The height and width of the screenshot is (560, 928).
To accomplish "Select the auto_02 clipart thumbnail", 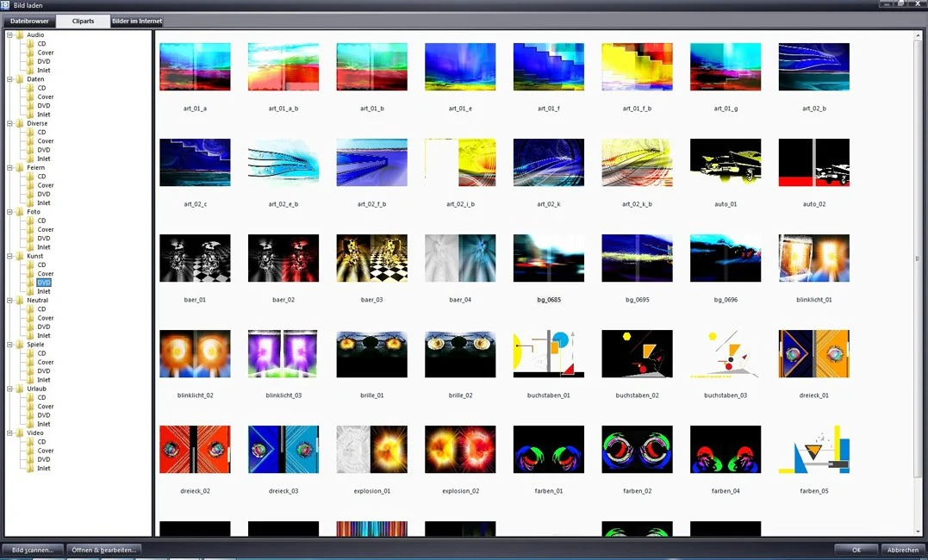I will 813,163.
